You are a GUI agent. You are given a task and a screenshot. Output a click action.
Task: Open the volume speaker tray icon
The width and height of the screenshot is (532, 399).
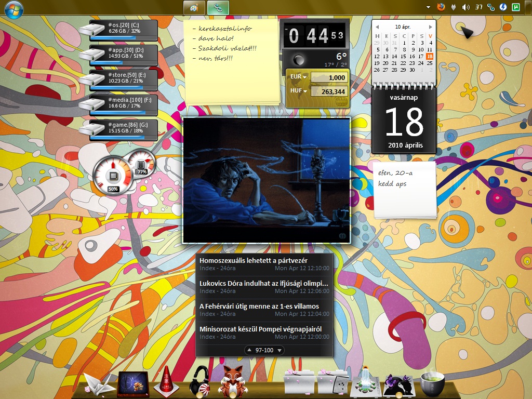click(466, 7)
